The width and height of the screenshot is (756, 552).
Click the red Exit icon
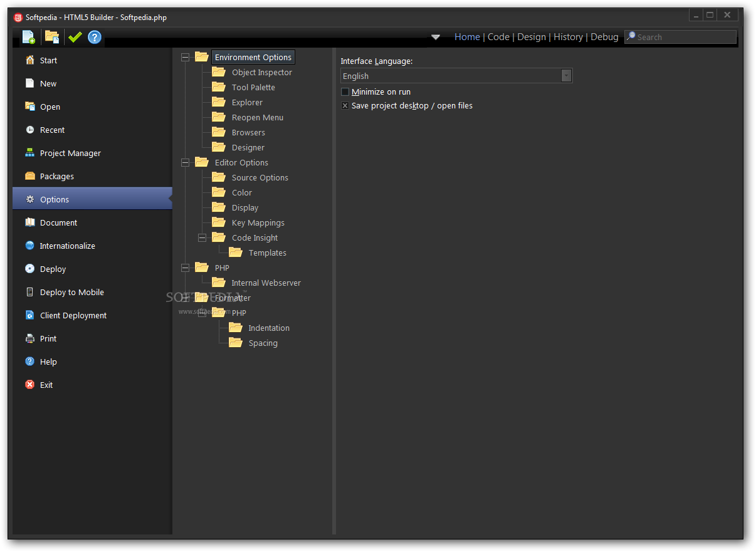(30, 385)
